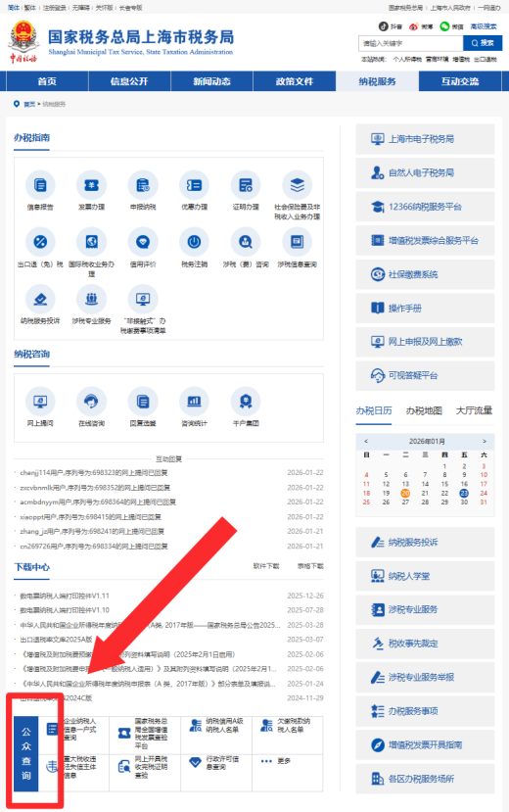
Task: Open 12366纳税服务平台 sidebar button
Action: (425, 207)
